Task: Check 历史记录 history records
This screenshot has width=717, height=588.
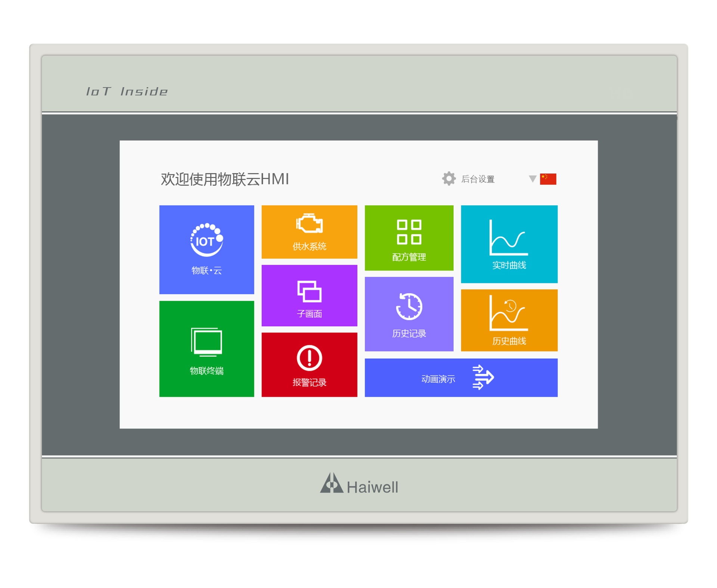Action: [409, 314]
